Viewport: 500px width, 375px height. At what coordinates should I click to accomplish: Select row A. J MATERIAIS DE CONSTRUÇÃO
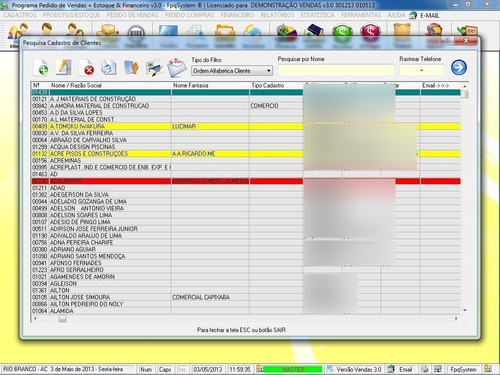[246, 99]
